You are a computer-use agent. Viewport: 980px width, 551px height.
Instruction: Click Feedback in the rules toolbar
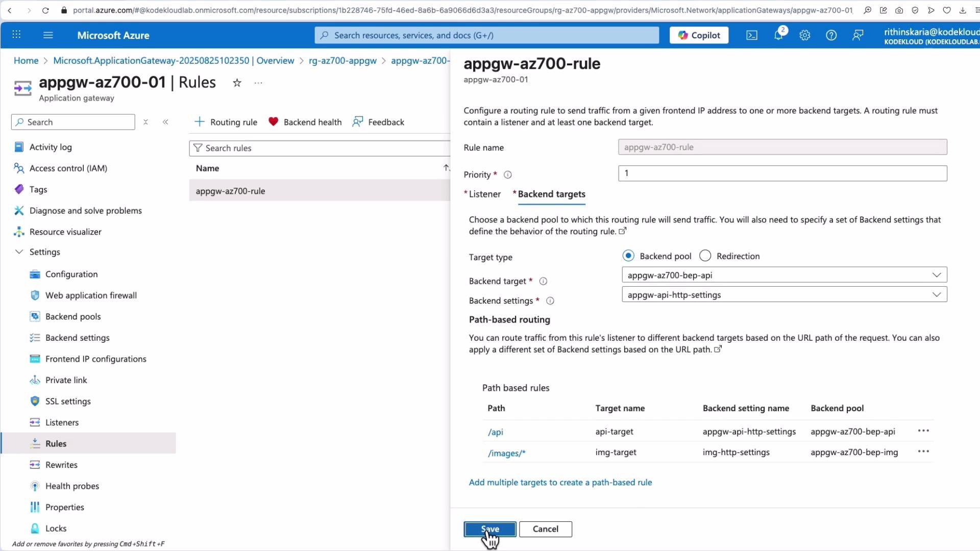pos(378,122)
